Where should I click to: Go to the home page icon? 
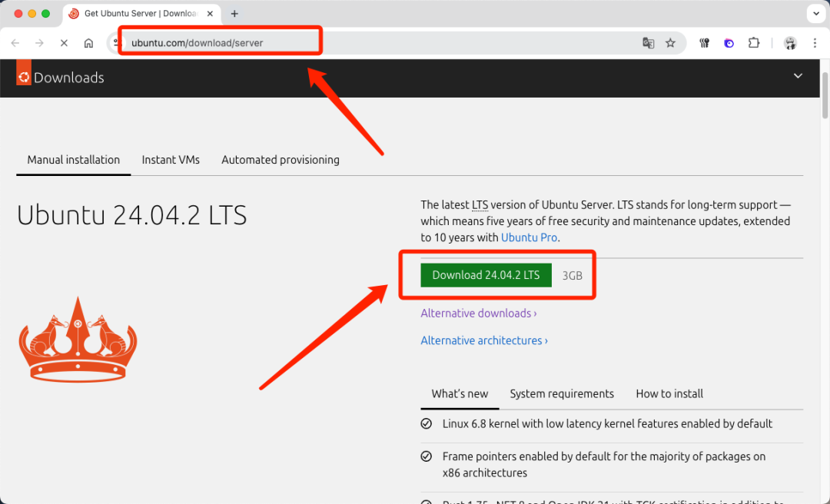[88, 43]
